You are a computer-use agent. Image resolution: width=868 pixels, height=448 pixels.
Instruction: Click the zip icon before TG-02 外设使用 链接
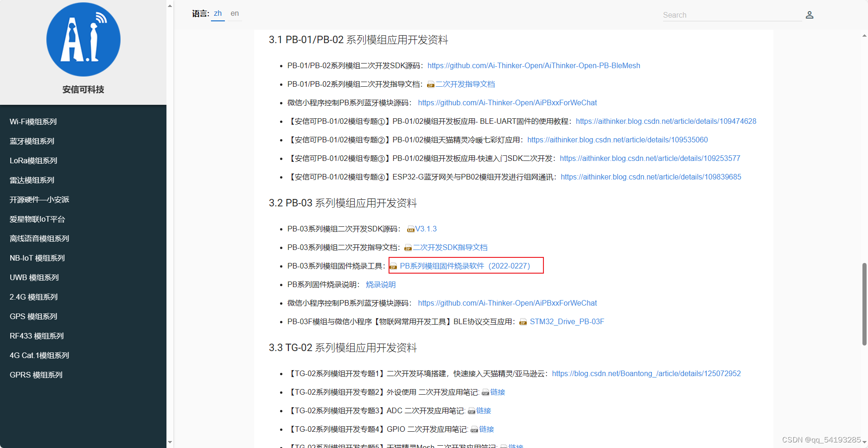point(486,392)
